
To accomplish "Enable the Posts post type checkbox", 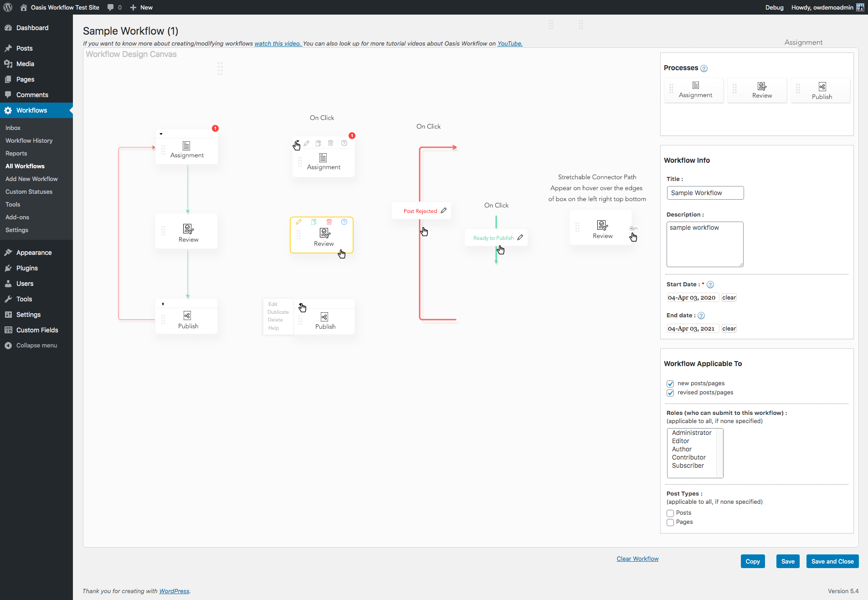I will click(670, 513).
